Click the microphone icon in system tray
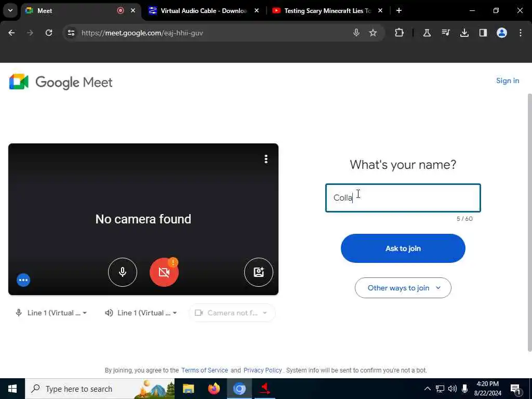 click(465, 389)
